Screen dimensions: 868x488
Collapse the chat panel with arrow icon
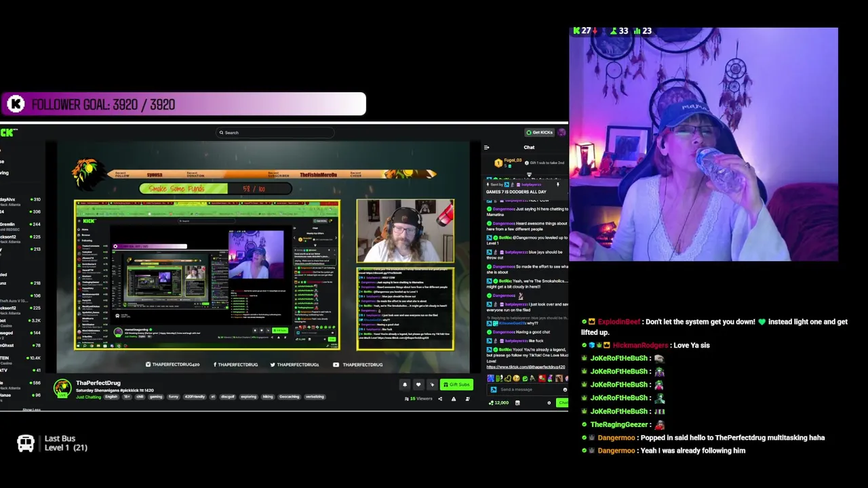(486, 147)
